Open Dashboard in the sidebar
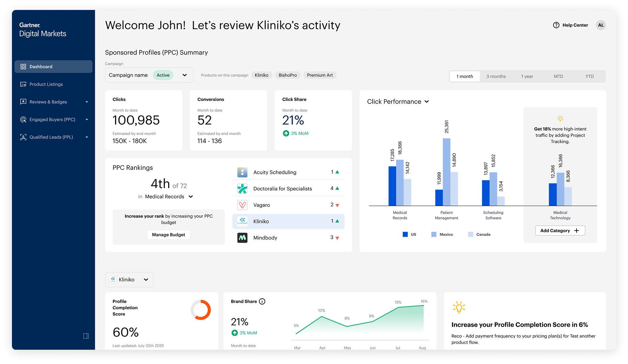Image resolution: width=628 pixels, height=364 pixels. coord(53,67)
